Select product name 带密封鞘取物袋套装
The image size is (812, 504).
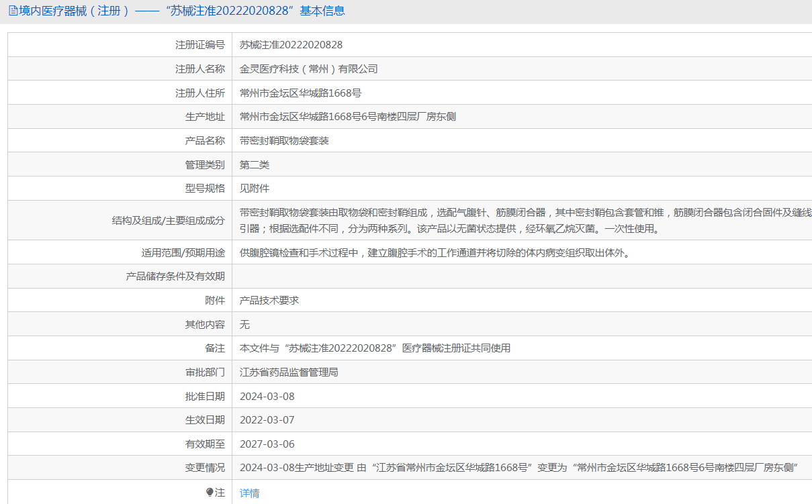(284, 141)
